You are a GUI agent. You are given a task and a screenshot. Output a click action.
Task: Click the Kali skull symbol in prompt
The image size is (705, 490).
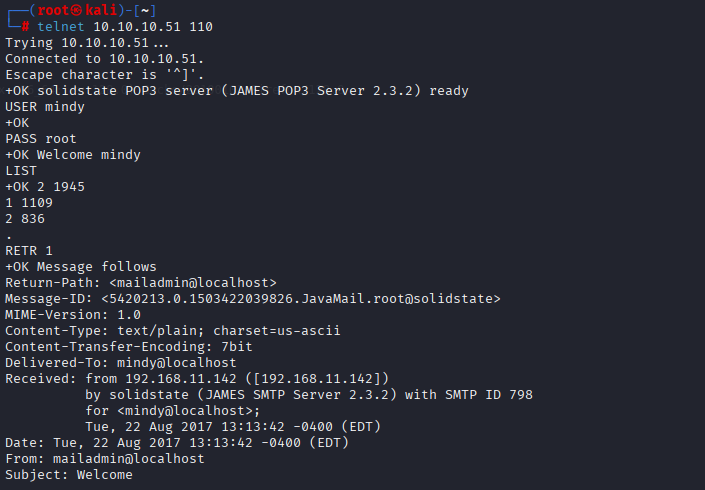pyautogui.click(x=77, y=10)
